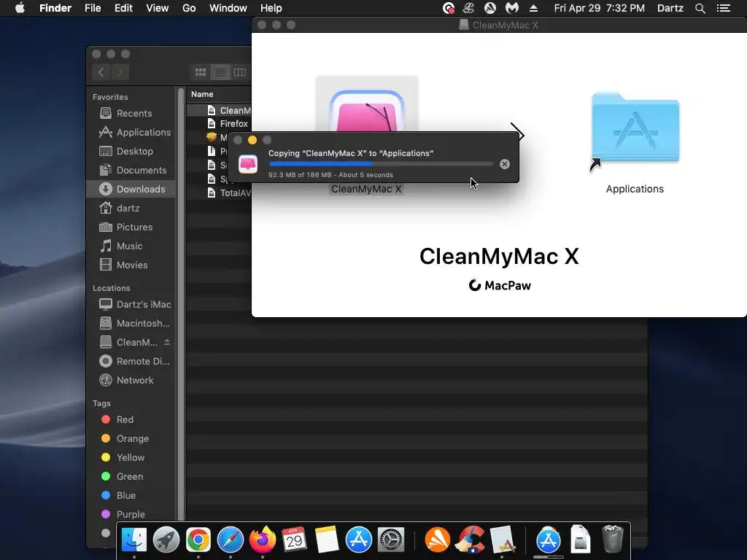The height and width of the screenshot is (560, 747).
Task: Open Notes from the Dock
Action: 326,540
